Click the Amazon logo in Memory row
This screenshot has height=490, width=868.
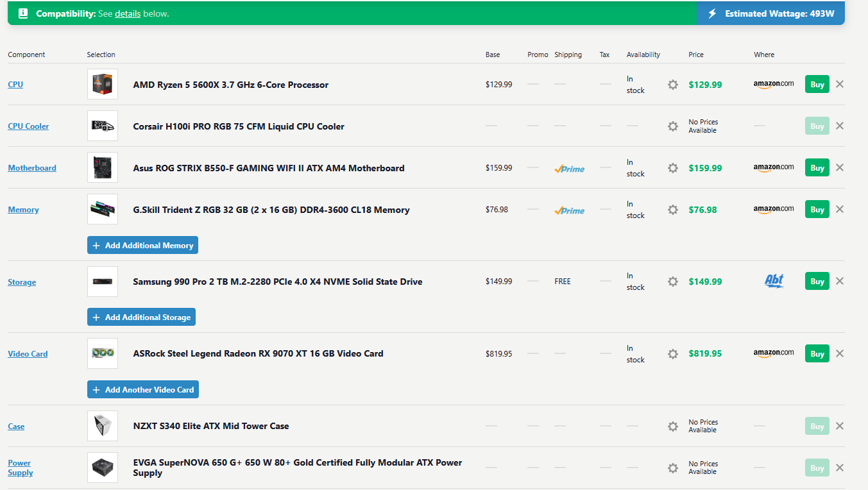click(774, 209)
